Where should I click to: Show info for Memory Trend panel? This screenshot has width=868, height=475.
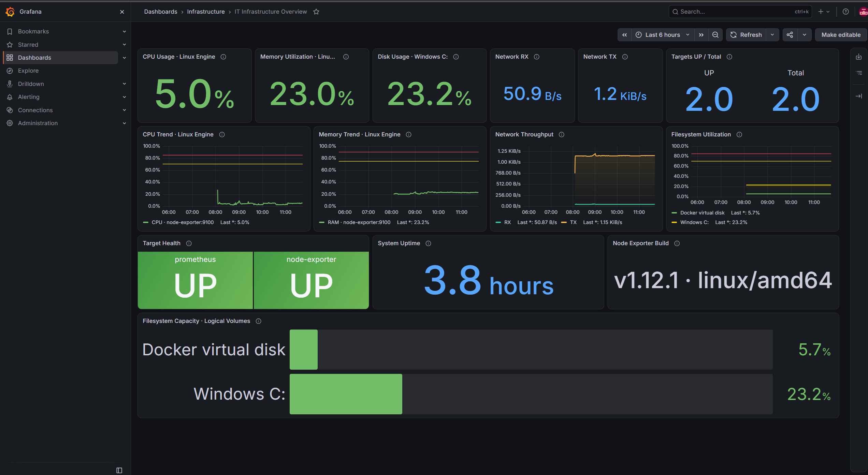point(409,135)
